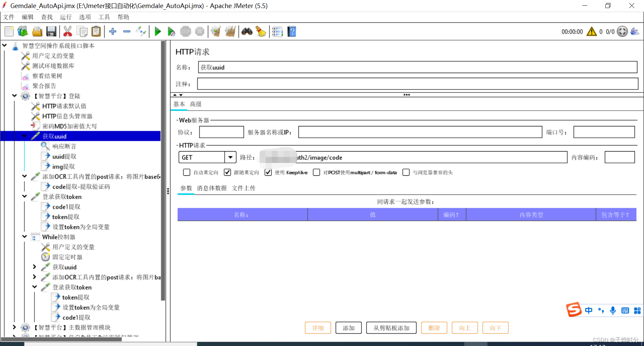
Task: Disable the 使用 KeepAlive checkbox
Action: coord(268,172)
